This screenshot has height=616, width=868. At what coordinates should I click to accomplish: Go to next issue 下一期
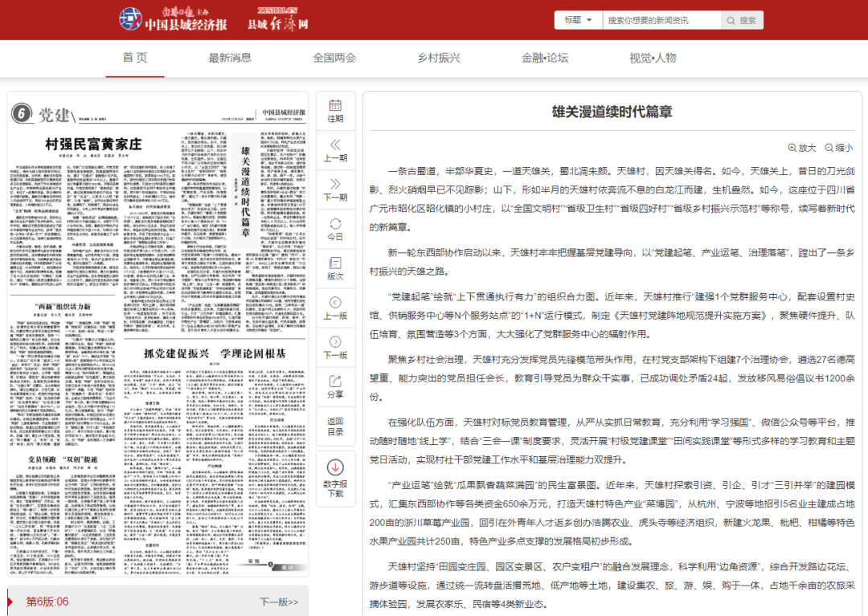(335, 190)
